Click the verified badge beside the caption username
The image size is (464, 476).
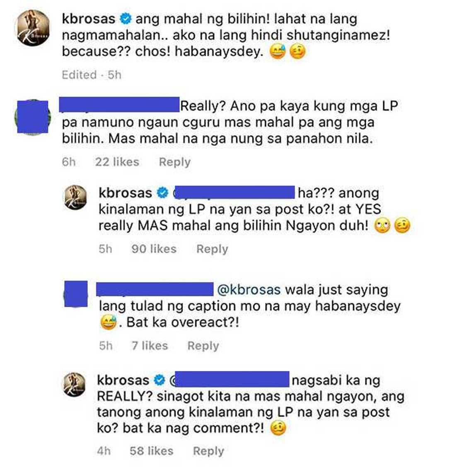[x=126, y=19]
